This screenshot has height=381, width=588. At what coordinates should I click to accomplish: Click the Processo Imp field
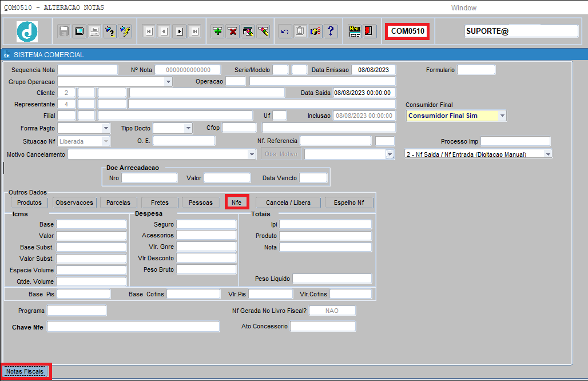coord(515,141)
